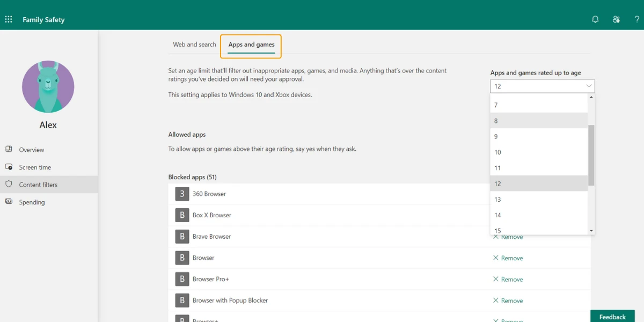Choose age 7 in the rating list
The width and height of the screenshot is (644, 322).
(x=539, y=105)
